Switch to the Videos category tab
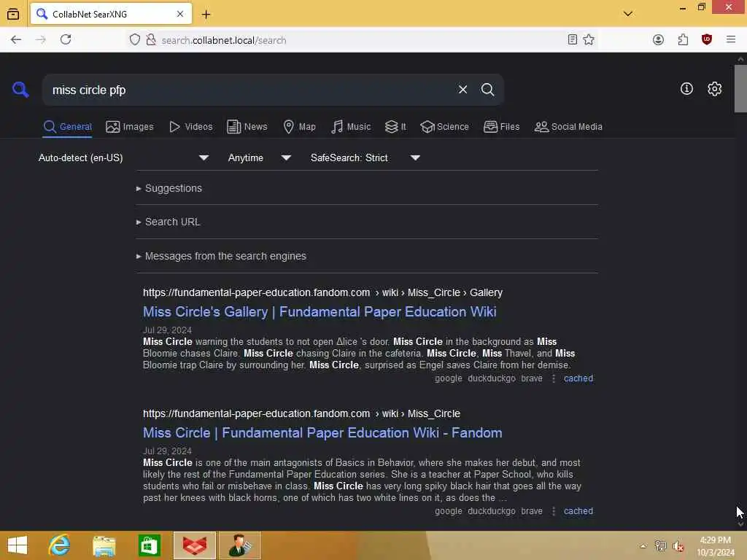 coord(190,127)
